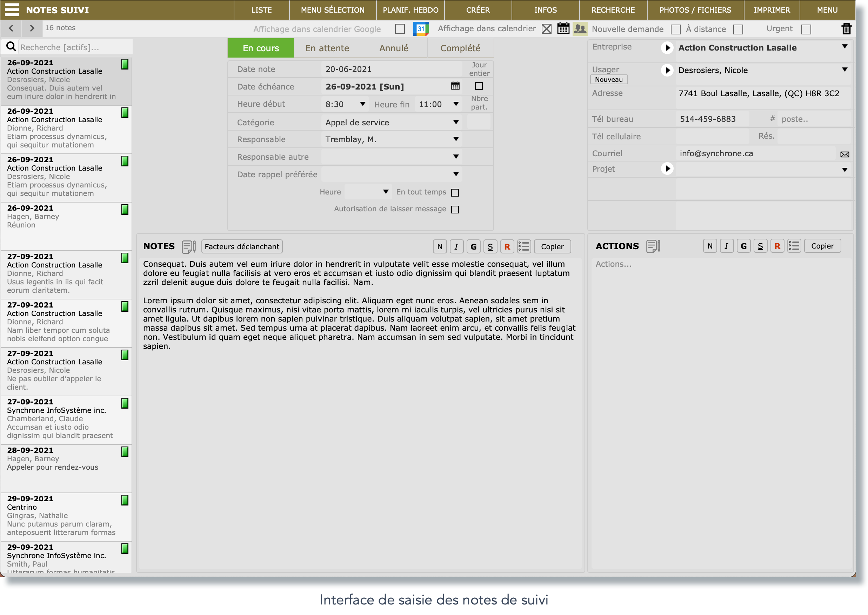Click the CRÉER button

(x=478, y=10)
